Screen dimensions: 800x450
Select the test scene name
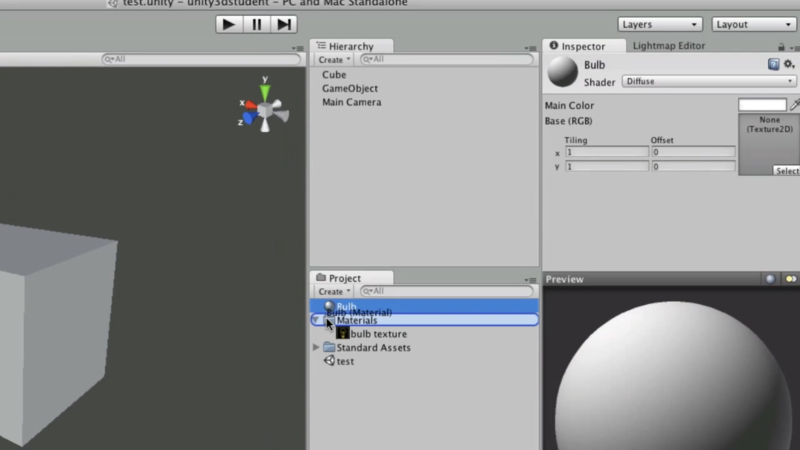click(x=345, y=361)
